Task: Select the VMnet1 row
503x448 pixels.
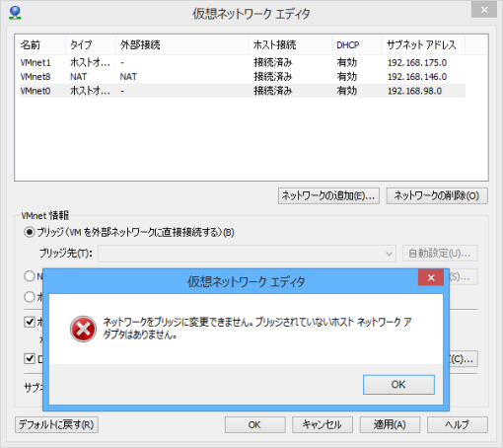Action: [x=243, y=62]
